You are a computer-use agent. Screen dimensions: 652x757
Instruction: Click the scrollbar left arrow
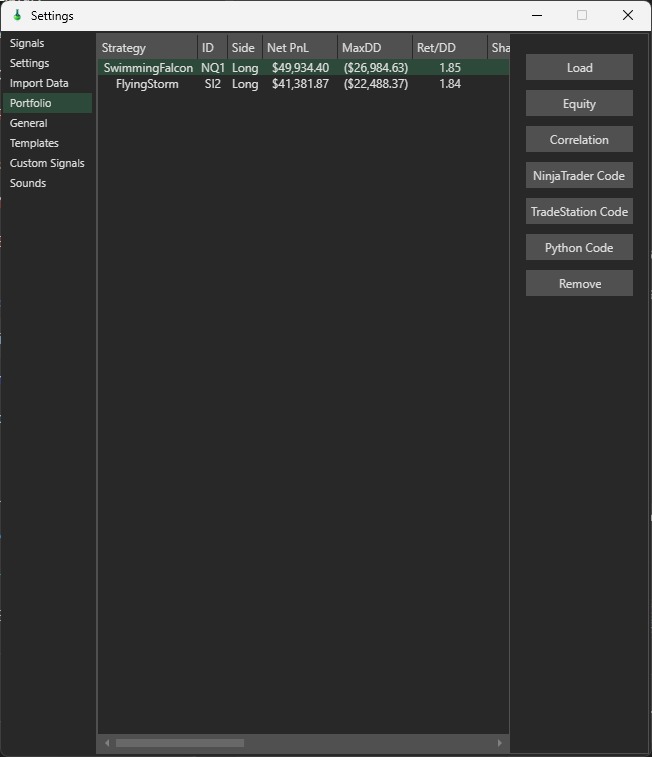(107, 743)
